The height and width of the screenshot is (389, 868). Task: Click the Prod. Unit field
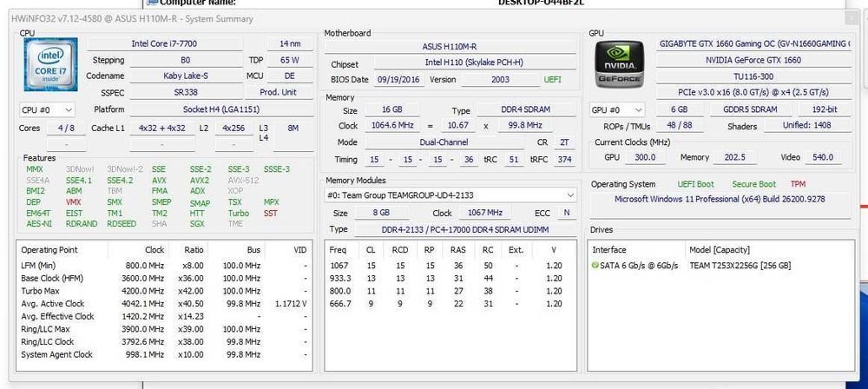(279, 92)
